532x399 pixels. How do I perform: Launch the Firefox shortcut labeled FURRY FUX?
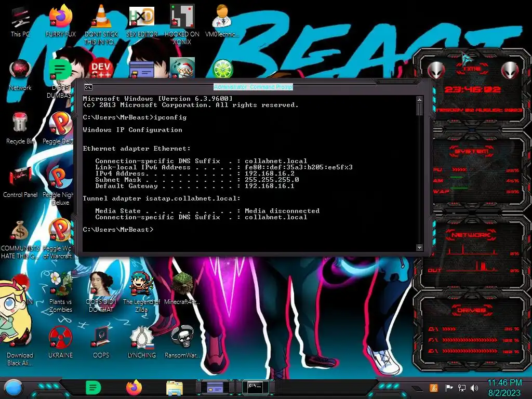click(x=60, y=22)
